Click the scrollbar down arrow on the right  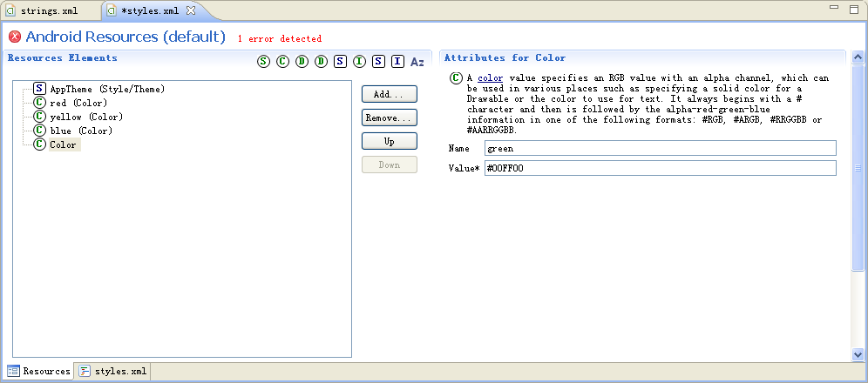858,354
